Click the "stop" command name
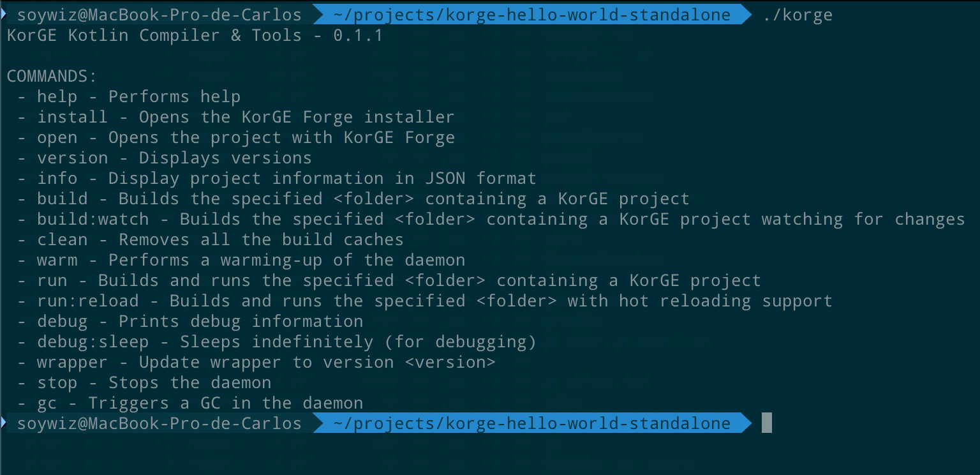The height and width of the screenshot is (475, 980). pyautogui.click(x=57, y=383)
